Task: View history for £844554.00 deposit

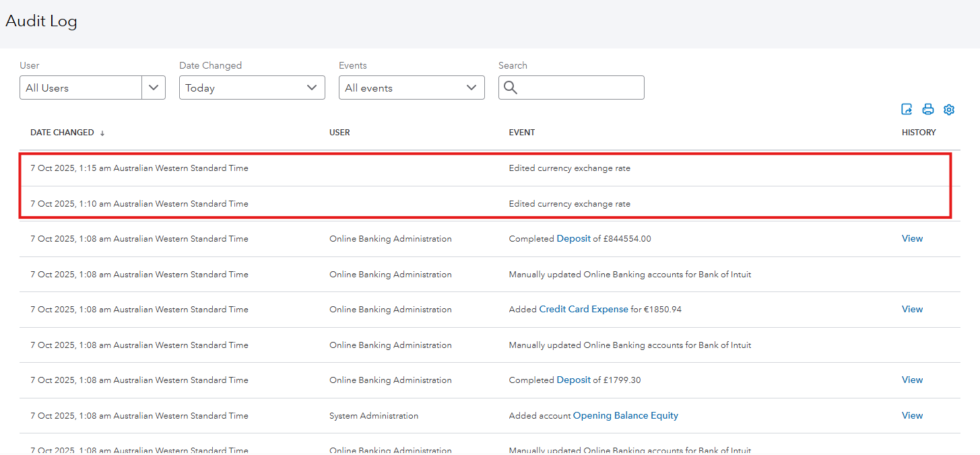Action: 912,238
